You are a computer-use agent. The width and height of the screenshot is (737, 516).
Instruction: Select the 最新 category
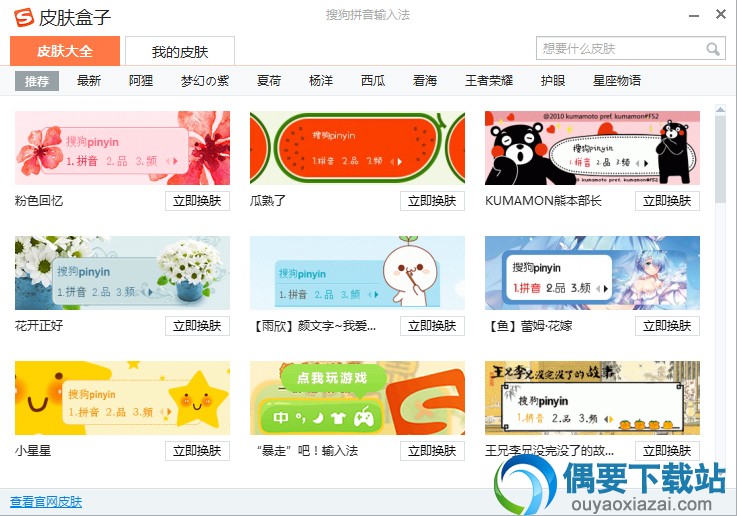pyautogui.click(x=89, y=81)
